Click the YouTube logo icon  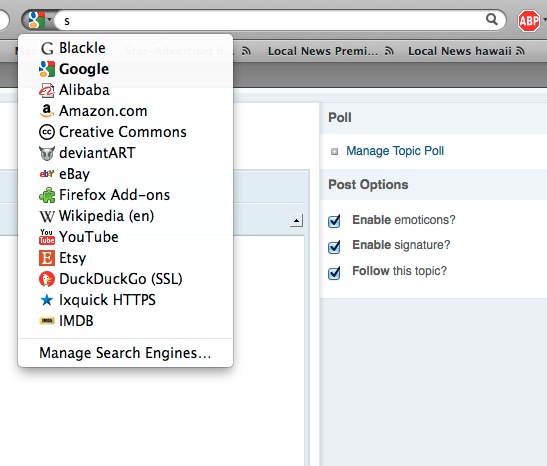pyautogui.click(x=47, y=237)
